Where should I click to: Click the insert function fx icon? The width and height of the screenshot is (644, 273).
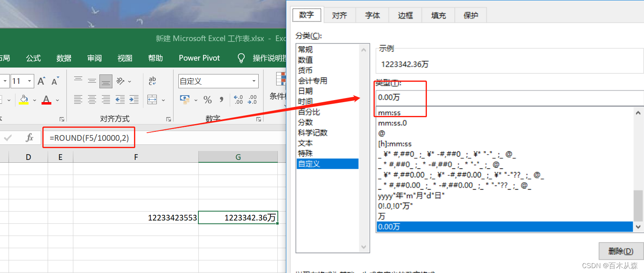[x=29, y=138]
